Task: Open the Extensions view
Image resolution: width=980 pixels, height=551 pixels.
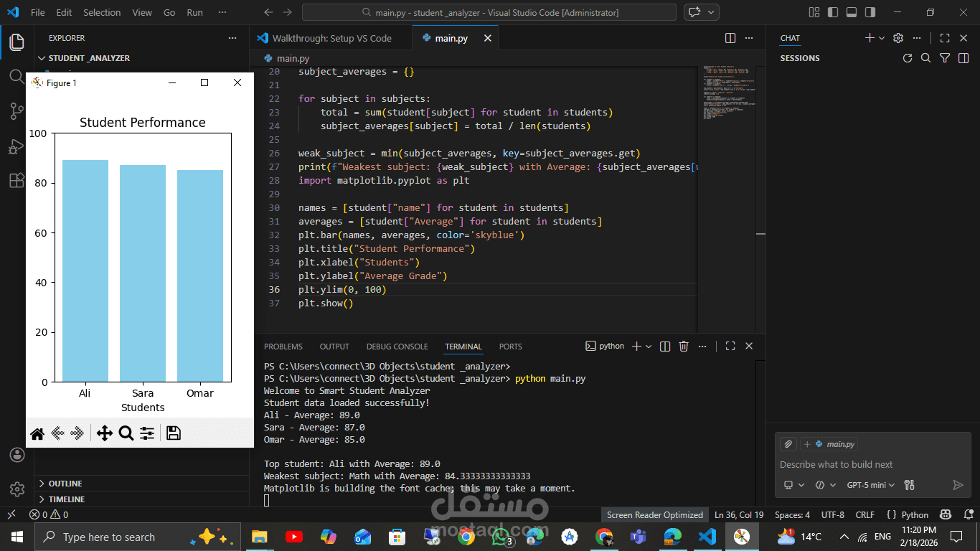Action: pos(17,180)
